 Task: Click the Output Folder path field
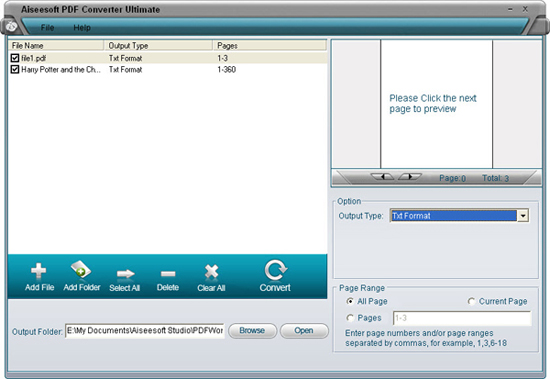point(145,331)
